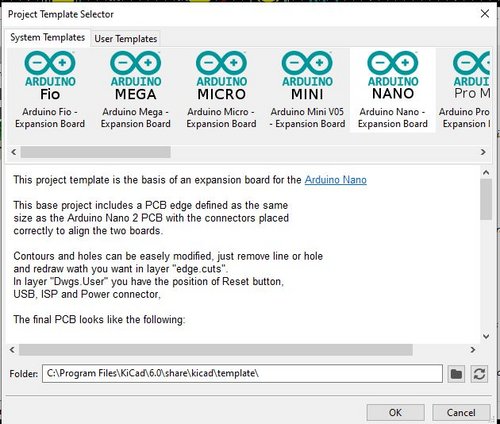The height and width of the screenshot is (424, 500).
Task: Click the template list left scroll arrow
Action: [14, 152]
